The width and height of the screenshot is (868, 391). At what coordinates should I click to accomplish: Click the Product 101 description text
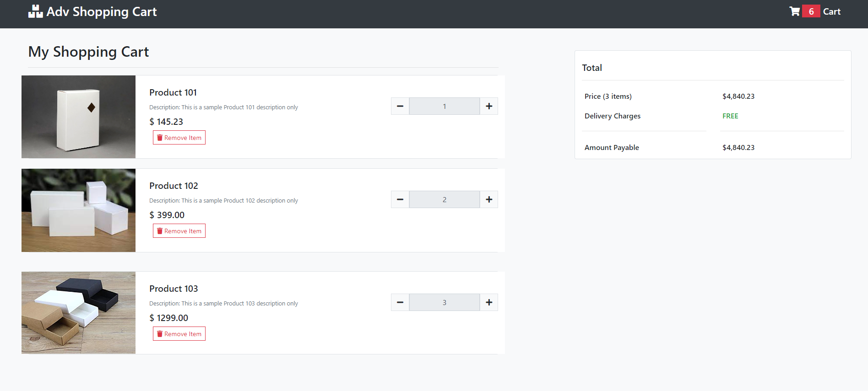click(x=223, y=107)
